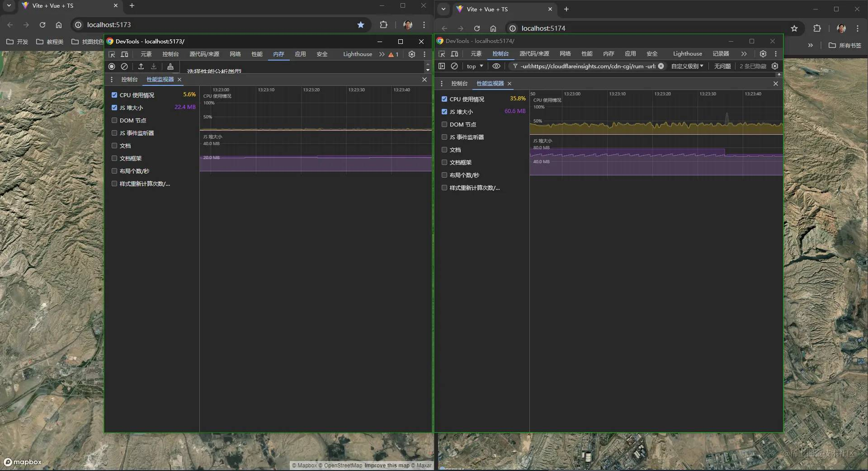Screen dimensions: 868x471
Task: Close the drawer in left DevTools
Action: pyautogui.click(x=425, y=80)
